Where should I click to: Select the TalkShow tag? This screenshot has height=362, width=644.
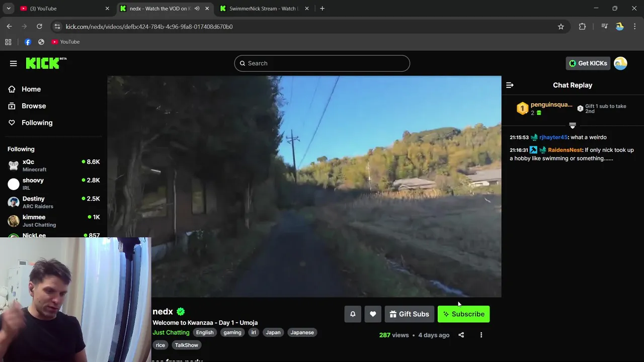click(x=187, y=345)
